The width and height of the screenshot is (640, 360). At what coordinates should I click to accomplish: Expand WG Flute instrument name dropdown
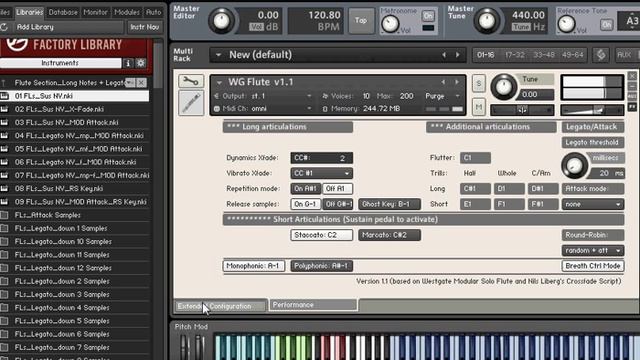coord(219,82)
